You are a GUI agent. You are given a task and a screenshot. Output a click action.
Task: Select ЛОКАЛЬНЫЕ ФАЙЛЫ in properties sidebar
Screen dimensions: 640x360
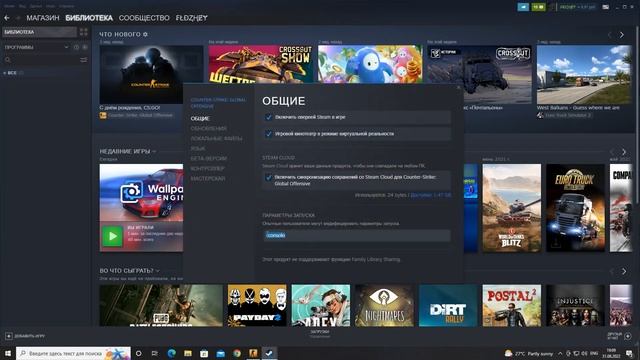(x=216, y=139)
